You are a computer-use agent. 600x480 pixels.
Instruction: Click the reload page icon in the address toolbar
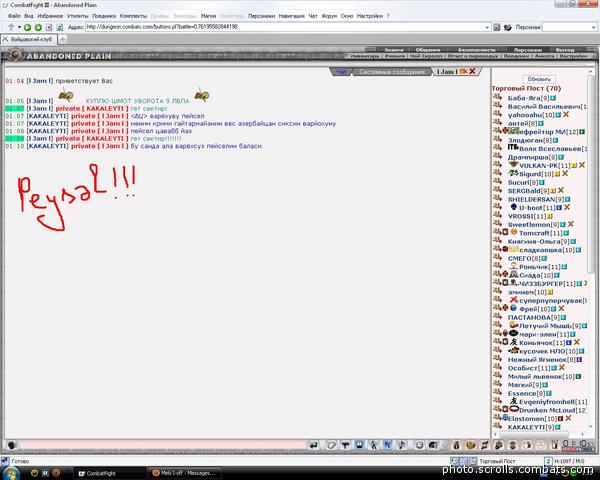point(59,27)
